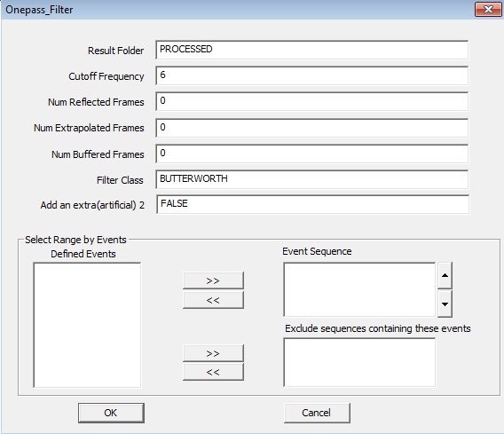Cancel the Onepass_Filter dialog

[x=317, y=413]
